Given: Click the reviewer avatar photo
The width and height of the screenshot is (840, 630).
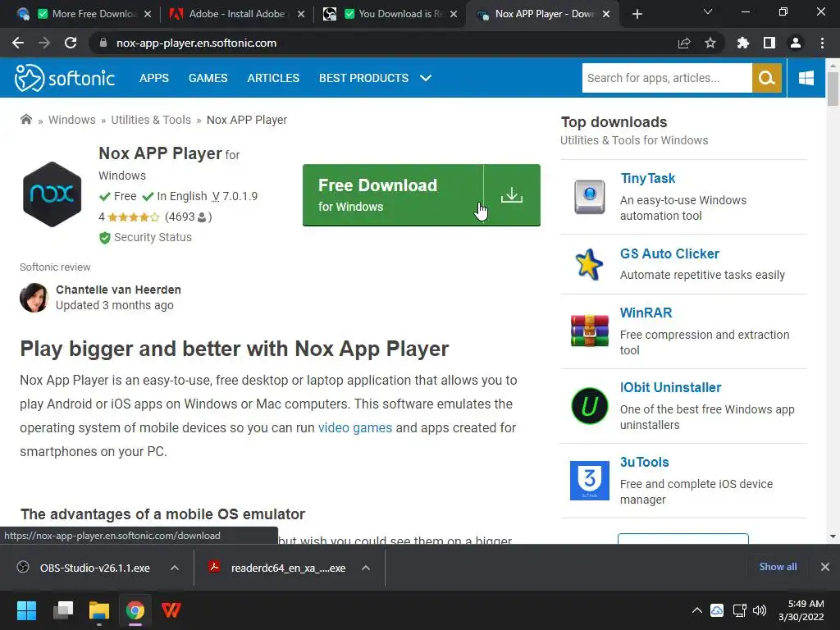Looking at the screenshot, I should pyautogui.click(x=34, y=298).
